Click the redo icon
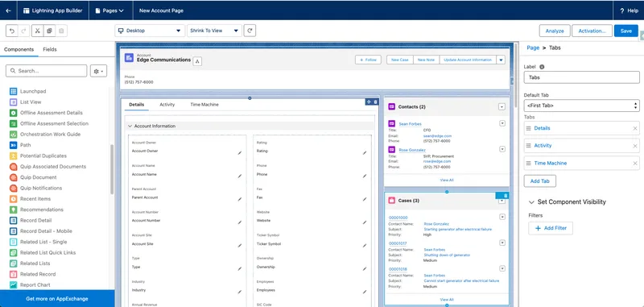This screenshot has height=307, width=644. 23,31
